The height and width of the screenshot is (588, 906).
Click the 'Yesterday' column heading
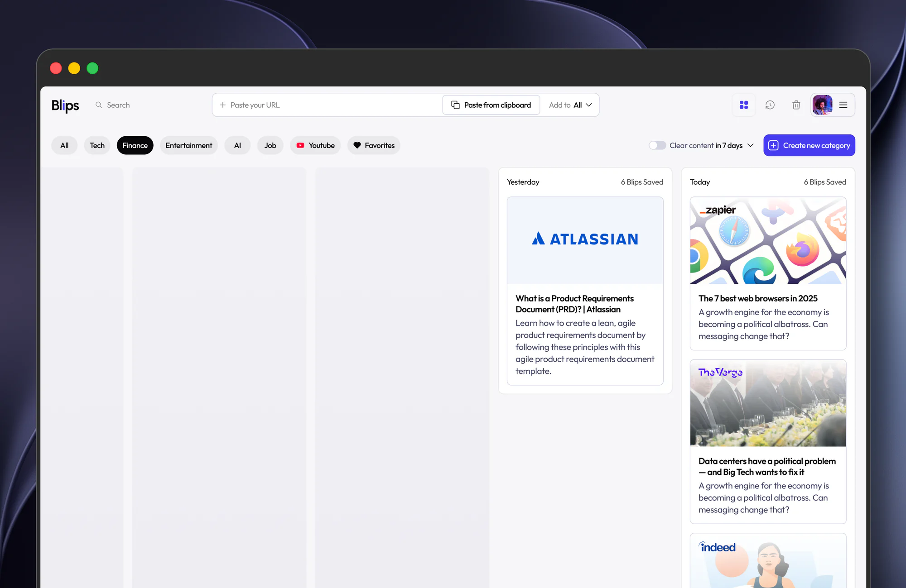(523, 182)
